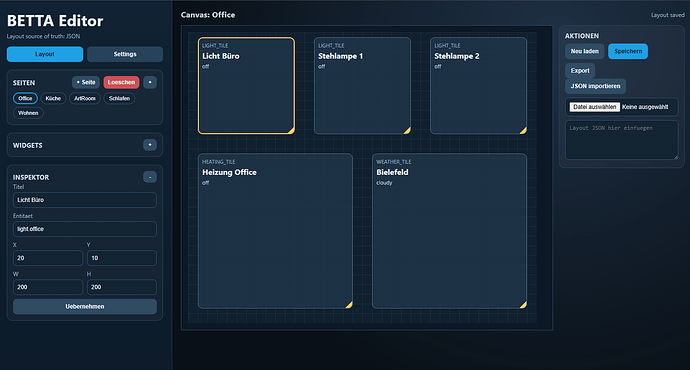Switch to the Layout tab
This screenshot has height=370, width=690.
click(x=45, y=54)
